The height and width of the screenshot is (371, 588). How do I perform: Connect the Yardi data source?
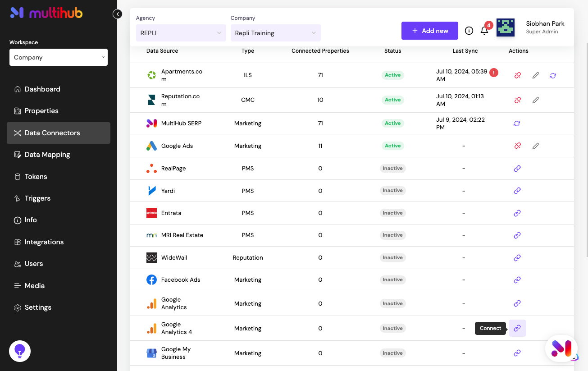pyautogui.click(x=517, y=191)
